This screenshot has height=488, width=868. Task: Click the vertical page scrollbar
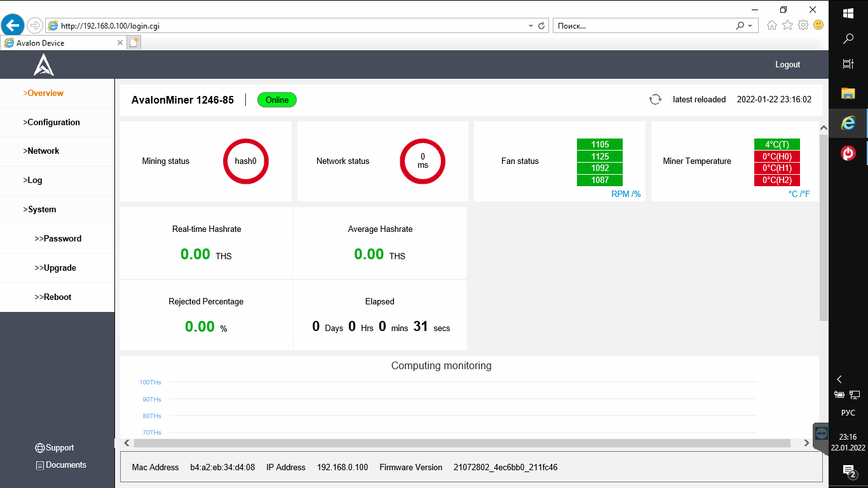point(824,227)
